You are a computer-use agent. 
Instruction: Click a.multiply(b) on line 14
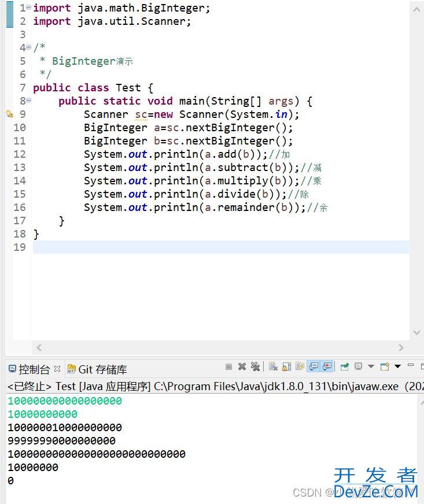pos(247,181)
